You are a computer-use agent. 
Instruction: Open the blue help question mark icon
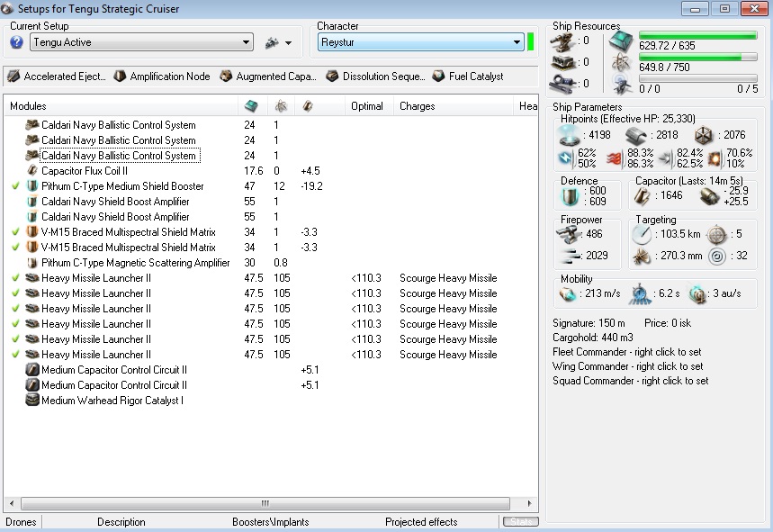click(16, 42)
